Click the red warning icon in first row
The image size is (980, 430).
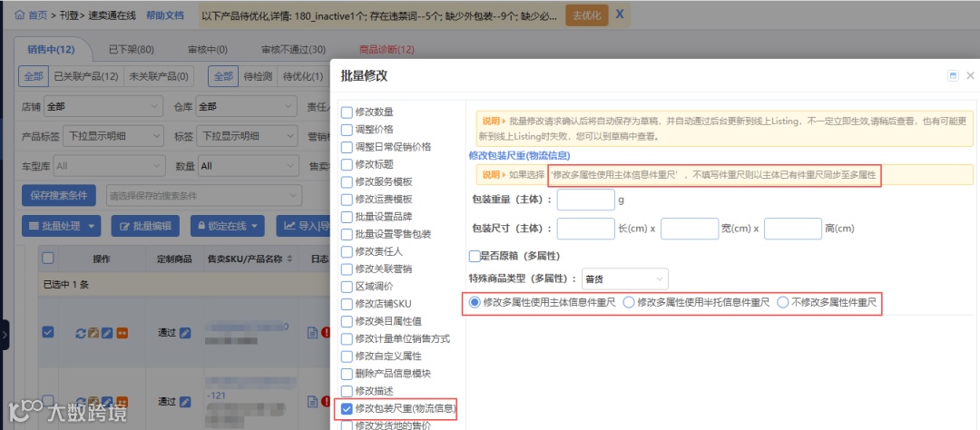(x=326, y=333)
